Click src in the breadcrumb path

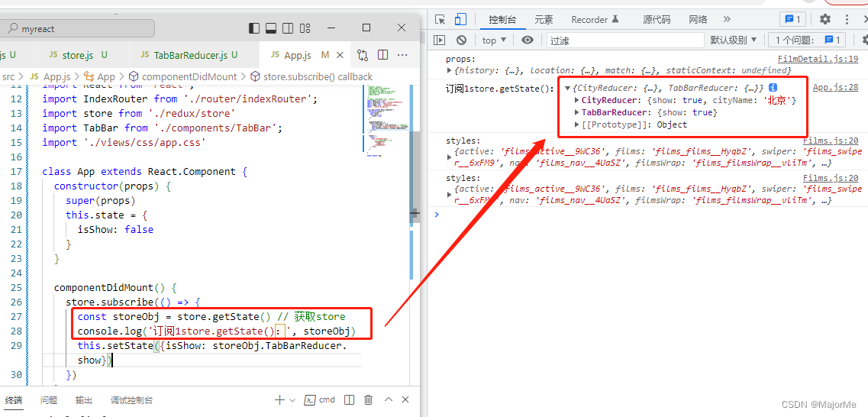point(8,76)
